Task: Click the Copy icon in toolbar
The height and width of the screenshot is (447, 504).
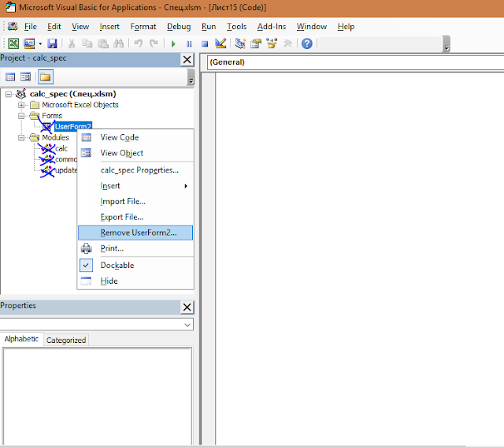Action: (87, 43)
